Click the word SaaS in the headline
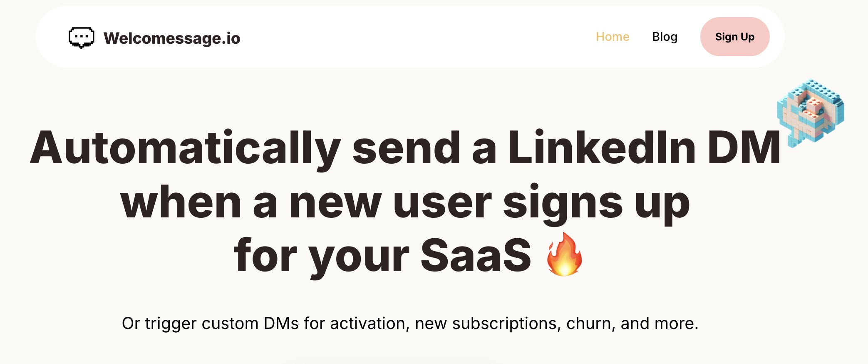The height and width of the screenshot is (364, 868). click(476, 255)
